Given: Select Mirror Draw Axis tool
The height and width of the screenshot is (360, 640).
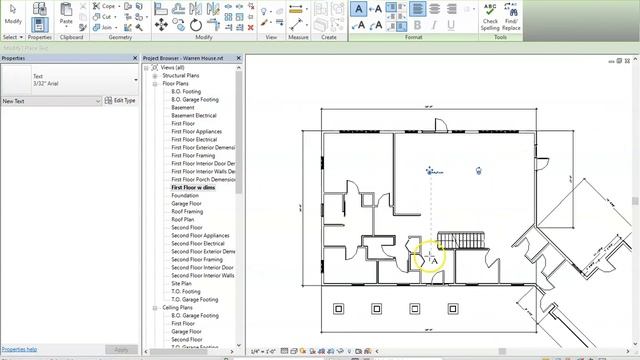Looking at the screenshot, I should coord(213,9).
